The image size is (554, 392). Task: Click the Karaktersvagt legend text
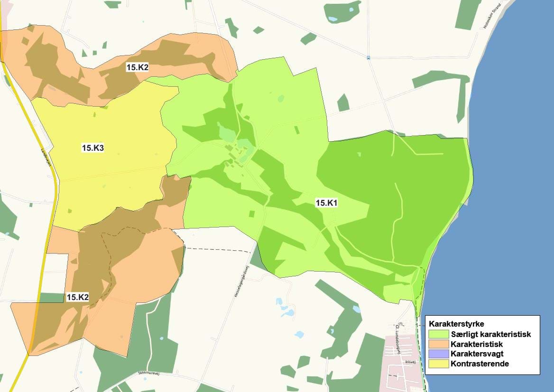pos(476,354)
